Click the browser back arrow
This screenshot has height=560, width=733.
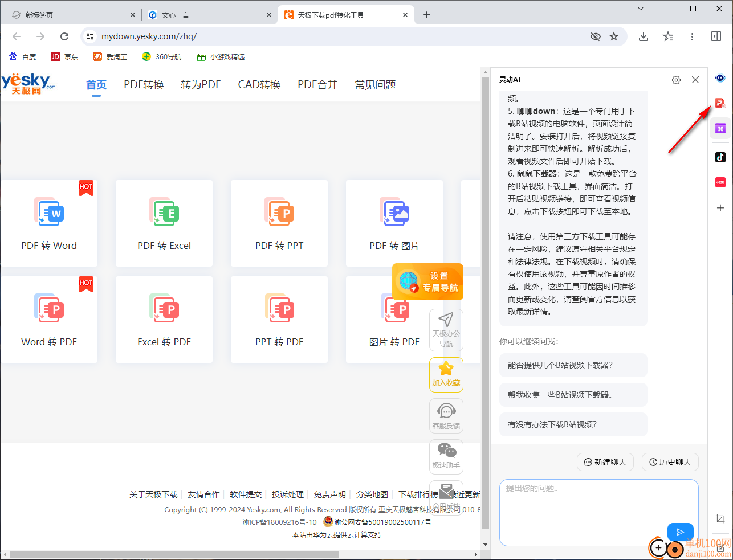point(17,36)
